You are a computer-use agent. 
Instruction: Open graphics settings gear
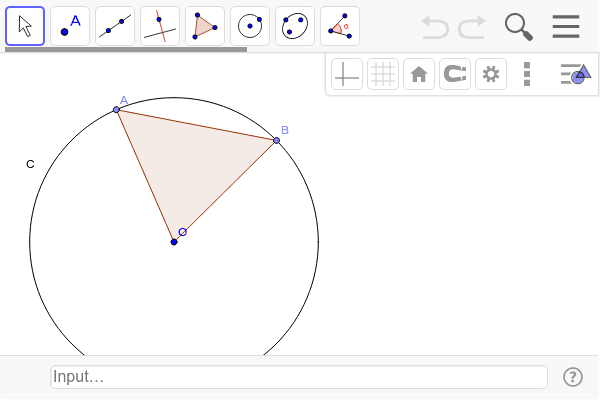491,74
